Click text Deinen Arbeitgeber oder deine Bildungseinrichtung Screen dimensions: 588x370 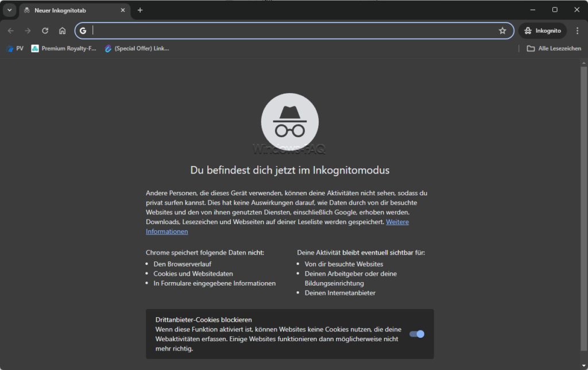[x=351, y=279]
